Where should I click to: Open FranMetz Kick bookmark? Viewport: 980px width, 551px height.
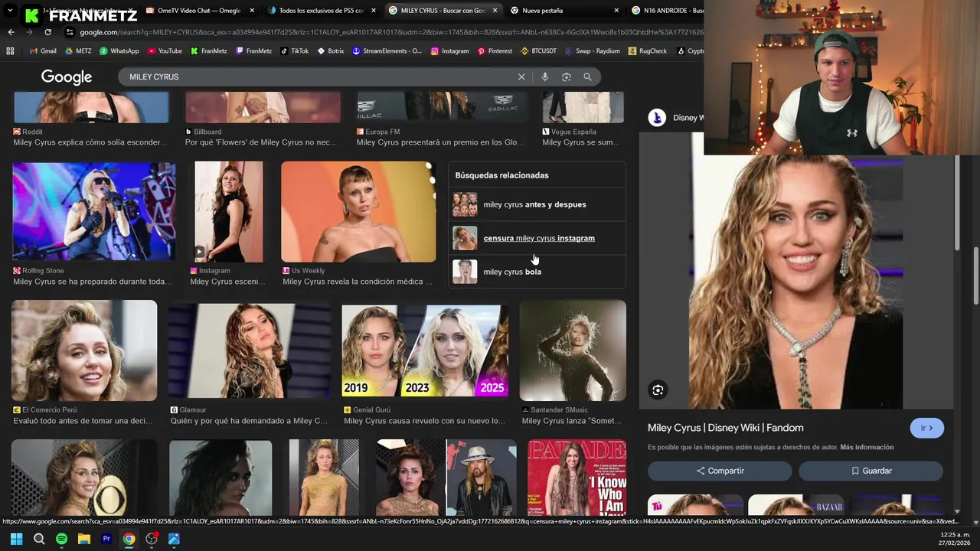(209, 51)
